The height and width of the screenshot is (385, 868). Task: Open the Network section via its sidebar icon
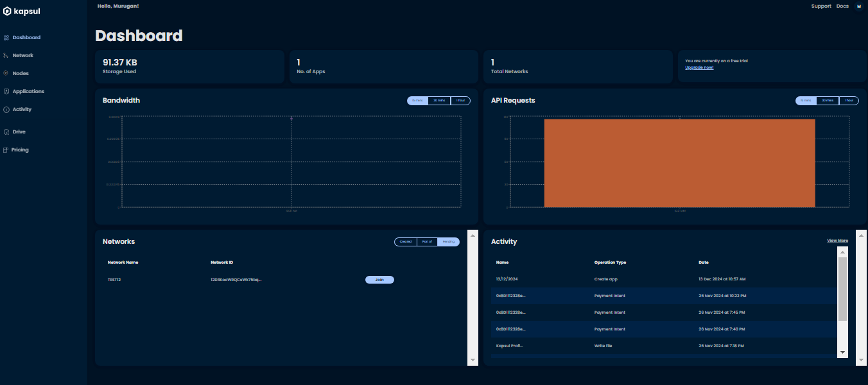6,55
